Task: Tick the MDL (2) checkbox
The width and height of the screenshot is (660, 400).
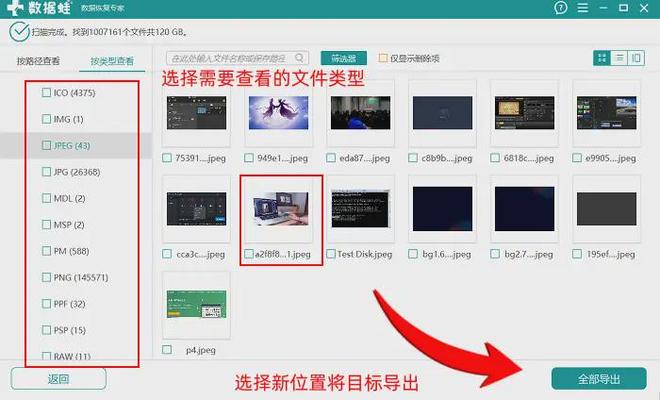Action: pyautogui.click(x=46, y=198)
